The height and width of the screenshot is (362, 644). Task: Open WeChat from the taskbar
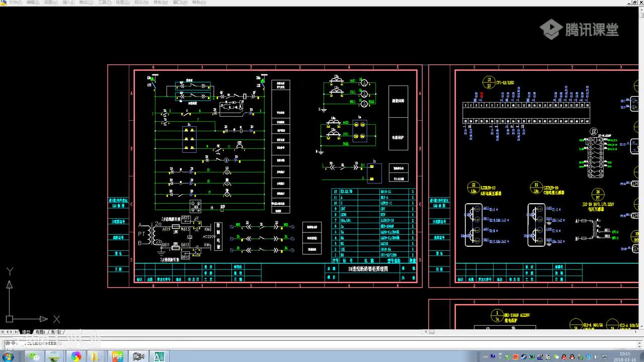point(34,356)
